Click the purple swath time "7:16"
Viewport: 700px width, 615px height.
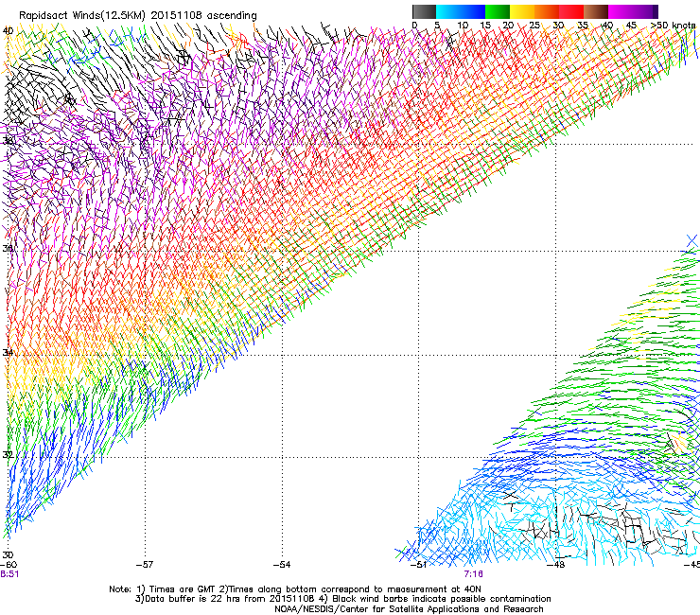(473, 574)
